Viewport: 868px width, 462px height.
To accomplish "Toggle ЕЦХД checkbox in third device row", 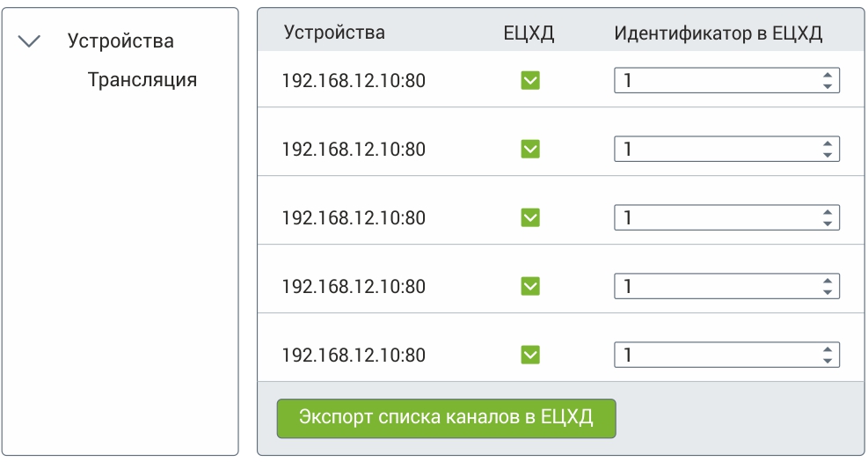I will tap(530, 217).
